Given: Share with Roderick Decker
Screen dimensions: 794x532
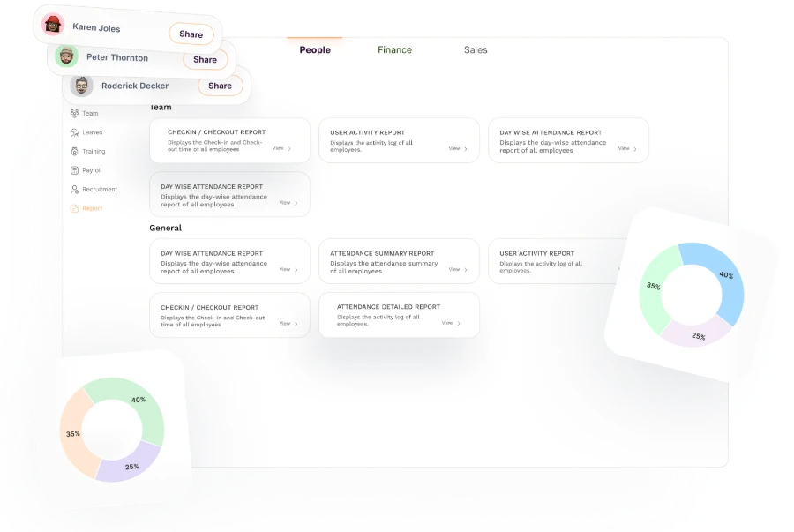Looking at the screenshot, I should (221, 86).
